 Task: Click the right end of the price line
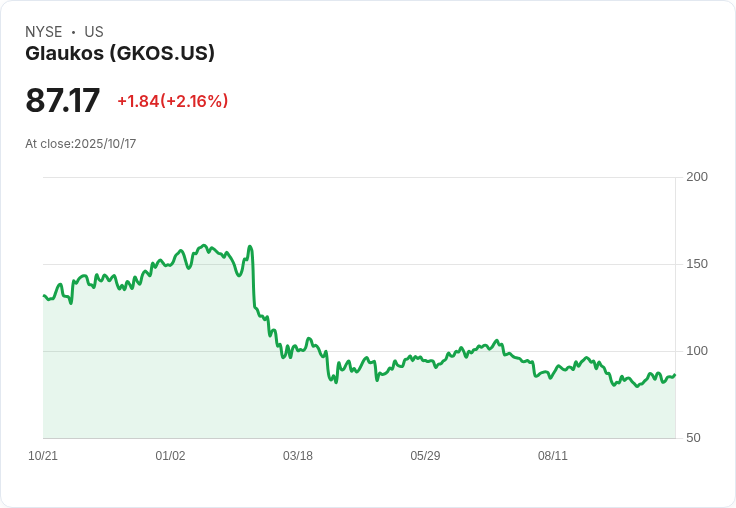[674, 375]
